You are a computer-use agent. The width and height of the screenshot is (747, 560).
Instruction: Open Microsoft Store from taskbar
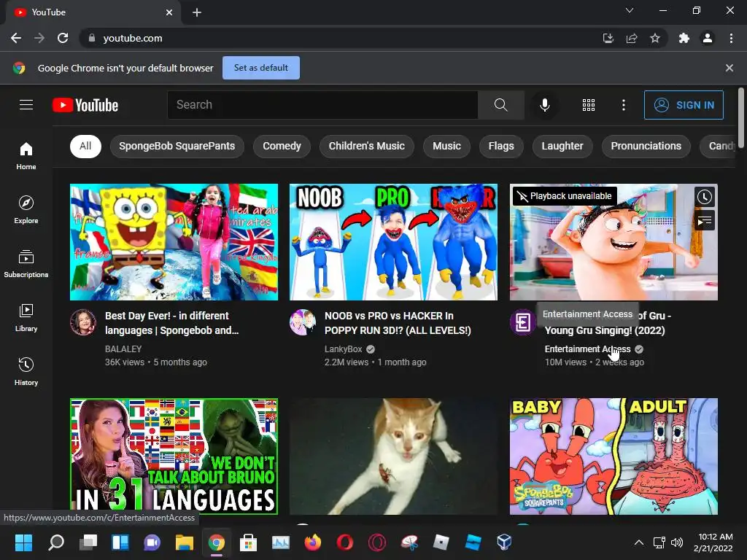tap(248, 542)
